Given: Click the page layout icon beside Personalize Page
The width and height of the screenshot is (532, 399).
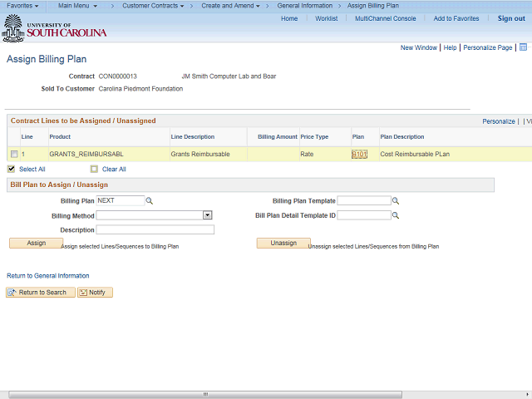Looking at the screenshot, I should coord(523,47).
